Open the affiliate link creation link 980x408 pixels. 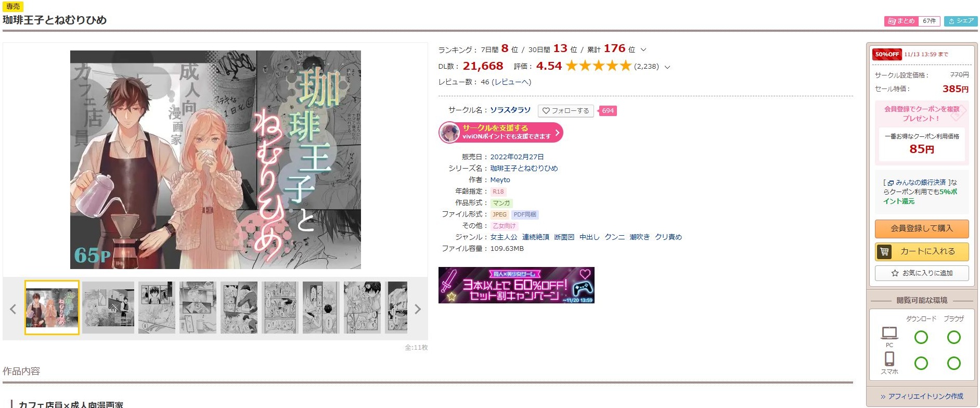point(922,396)
